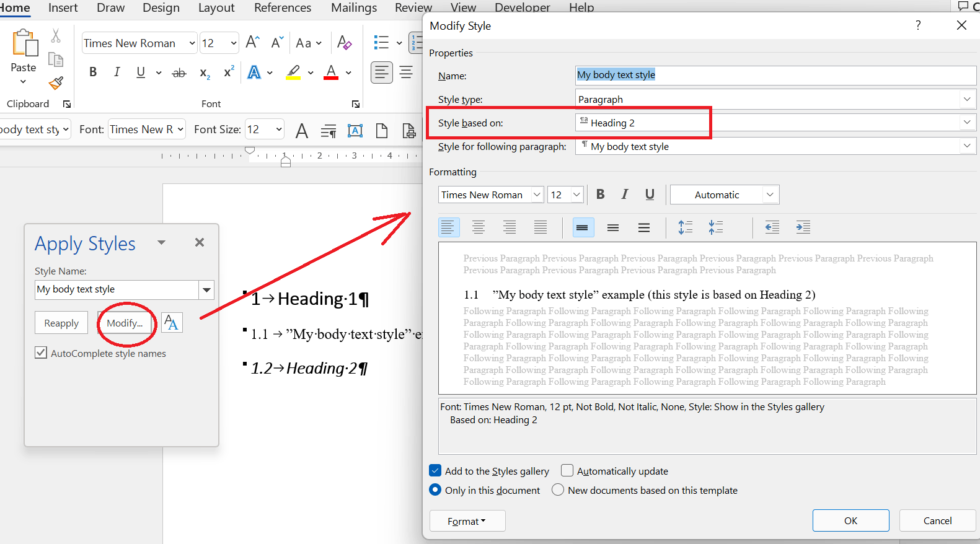Center-align paragraph in Modify Style dialog
Image resolution: width=980 pixels, height=544 pixels.
point(479,227)
